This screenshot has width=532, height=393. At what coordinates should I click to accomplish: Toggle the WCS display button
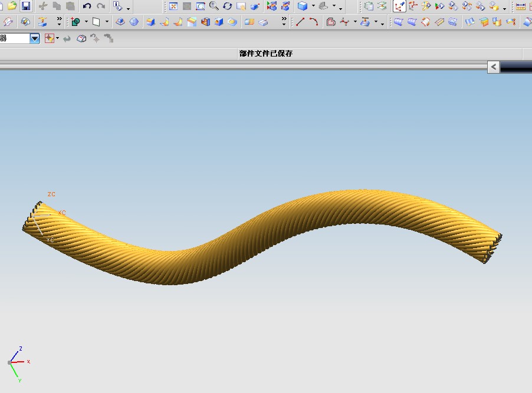pos(399,6)
